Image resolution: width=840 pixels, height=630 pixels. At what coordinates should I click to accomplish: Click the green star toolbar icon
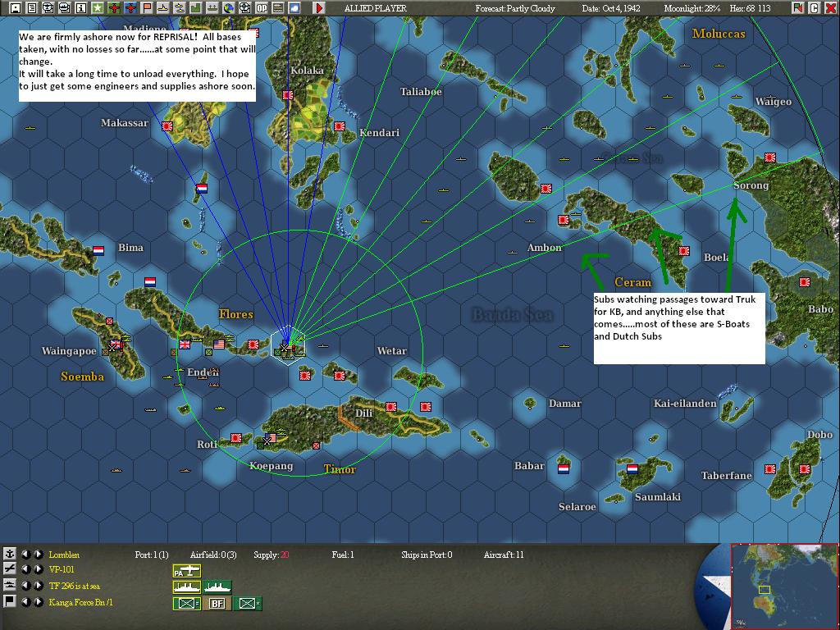pos(97,7)
